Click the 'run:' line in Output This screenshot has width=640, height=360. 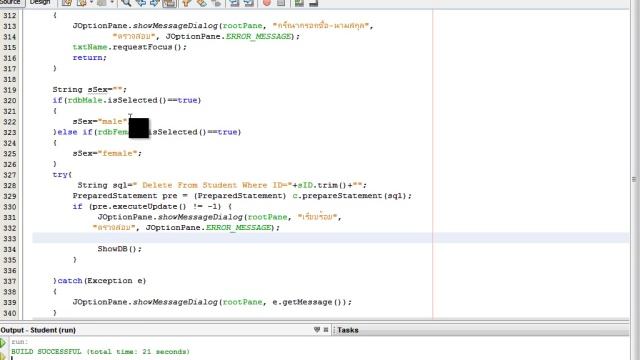click(19, 342)
